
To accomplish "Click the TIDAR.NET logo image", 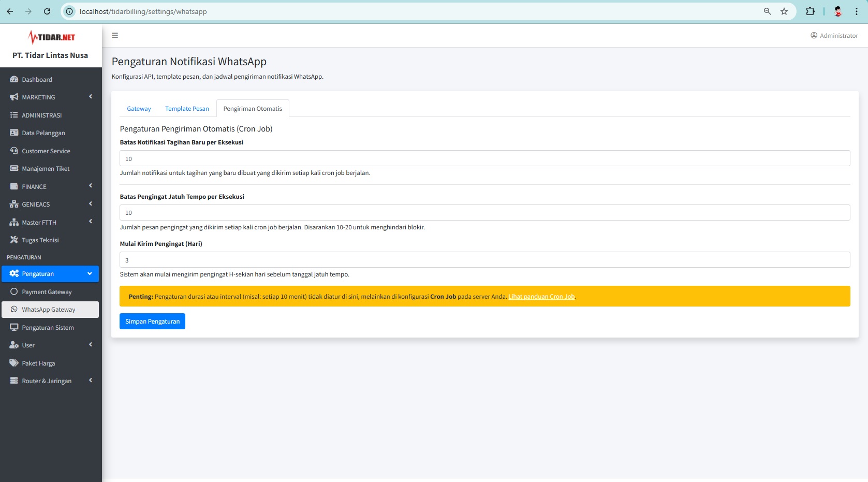I will tap(51, 37).
